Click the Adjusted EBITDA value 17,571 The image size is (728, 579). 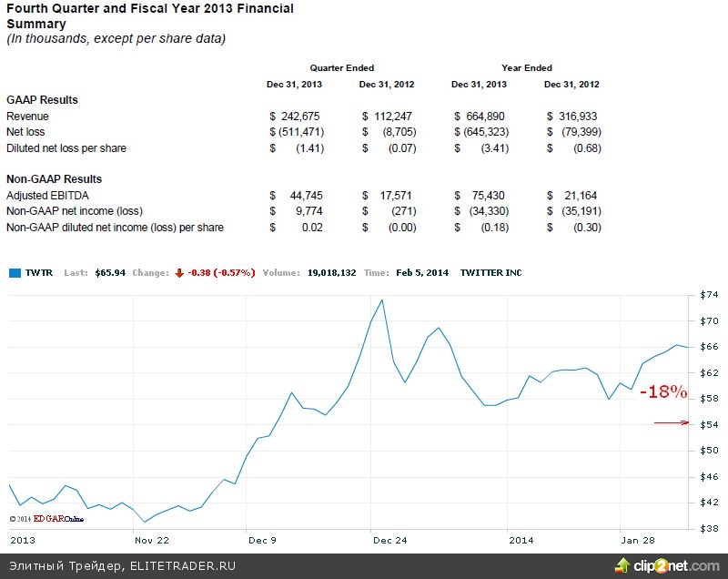point(396,196)
